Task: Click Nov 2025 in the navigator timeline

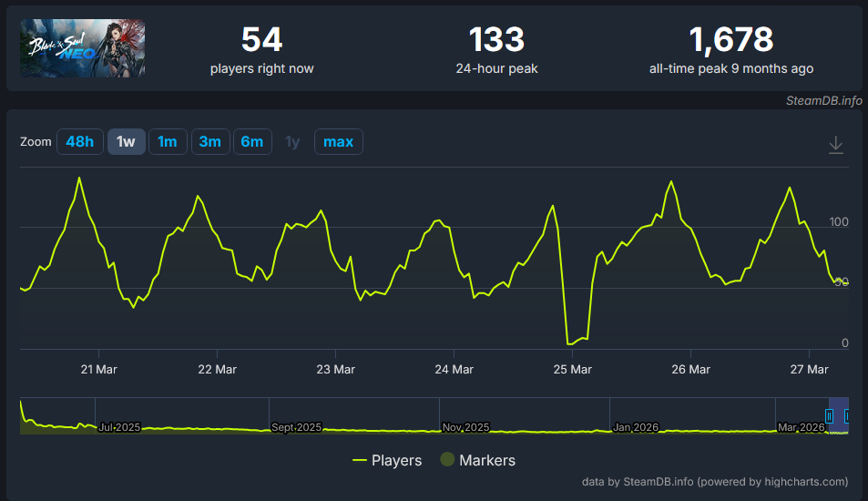Action: click(465, 427)
